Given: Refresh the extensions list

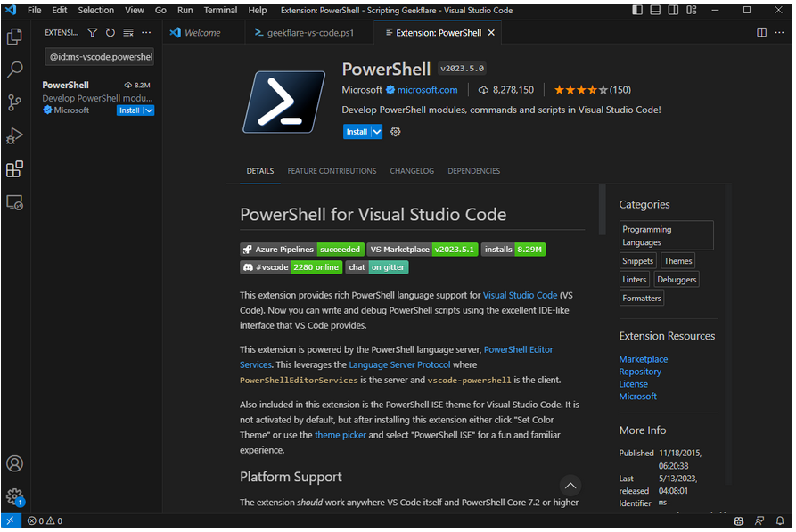Looking at the screenshot, I should pyautogui.click(x=111, y=32).
